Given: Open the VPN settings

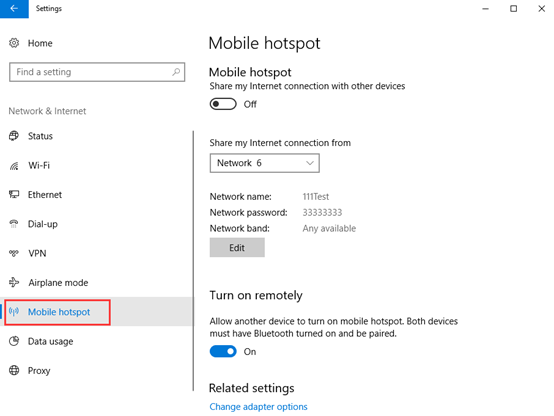Looking at the screenshot, I should click(37, 253).
